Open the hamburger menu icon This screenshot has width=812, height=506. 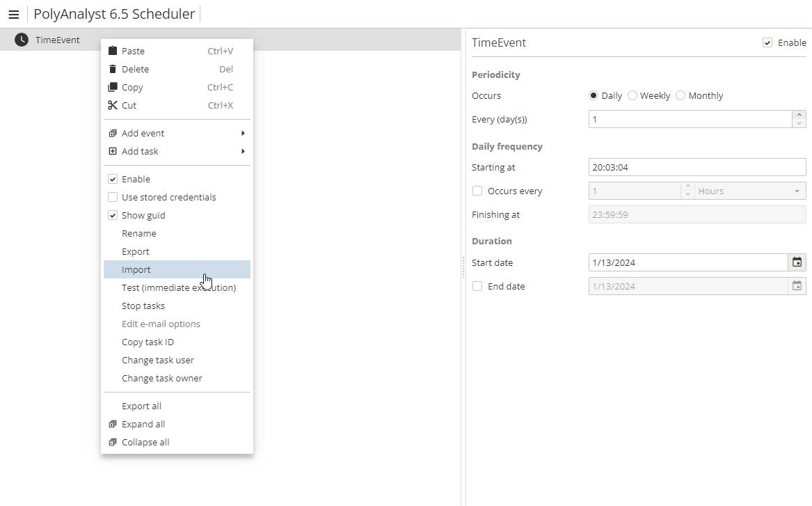(14, 13)
